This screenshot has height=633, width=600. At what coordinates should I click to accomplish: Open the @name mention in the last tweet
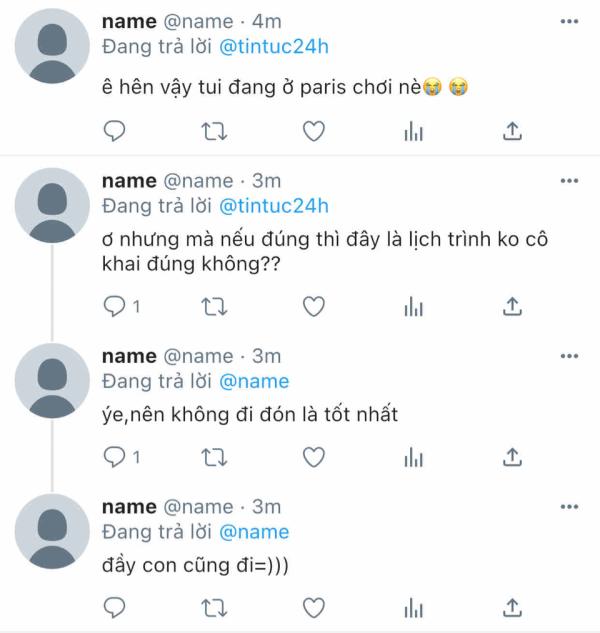254,532
